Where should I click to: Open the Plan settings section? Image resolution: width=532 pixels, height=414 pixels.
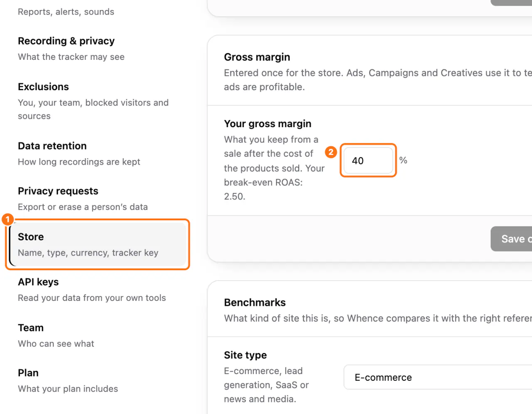coord(98,380)
